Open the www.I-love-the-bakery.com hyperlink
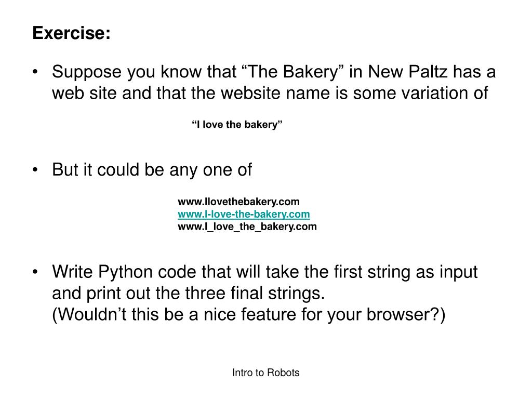The width and height of the screenshot is (532, 399). [244, 214]
